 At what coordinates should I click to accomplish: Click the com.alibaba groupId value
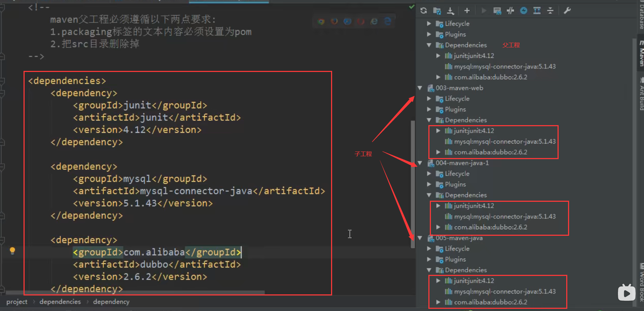pos(154,252)
